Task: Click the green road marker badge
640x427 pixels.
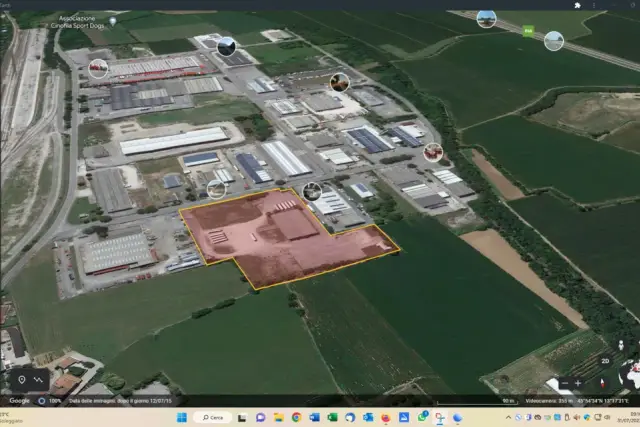Action: click(528, 31)
